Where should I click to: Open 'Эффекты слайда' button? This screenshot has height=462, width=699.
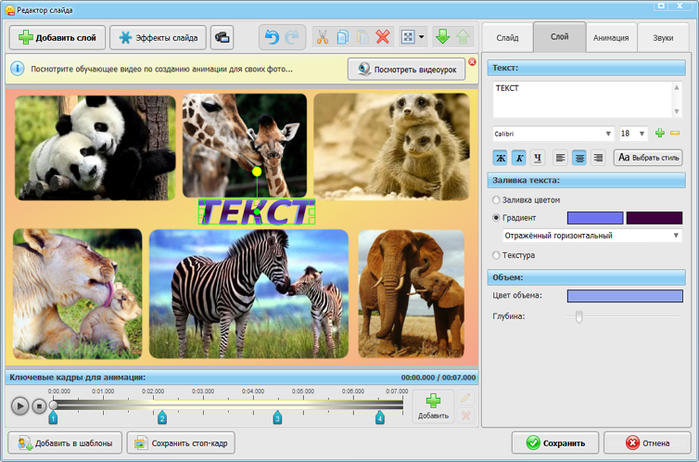158,37
